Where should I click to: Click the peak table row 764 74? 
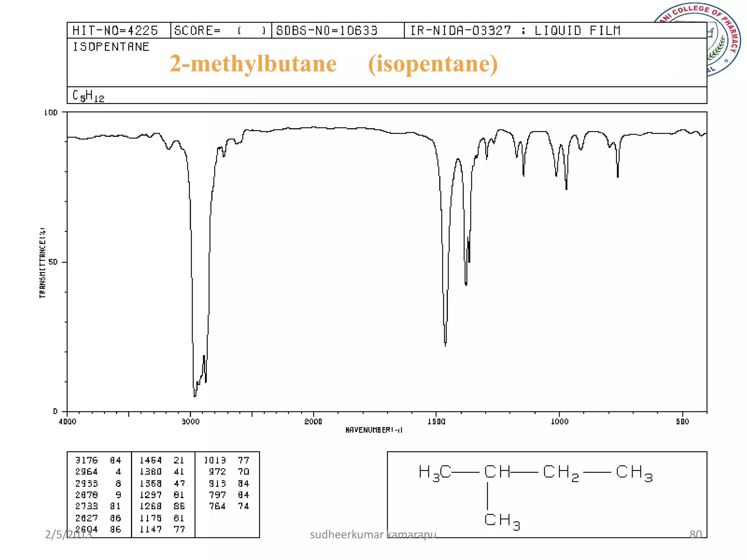coord(229,506)
